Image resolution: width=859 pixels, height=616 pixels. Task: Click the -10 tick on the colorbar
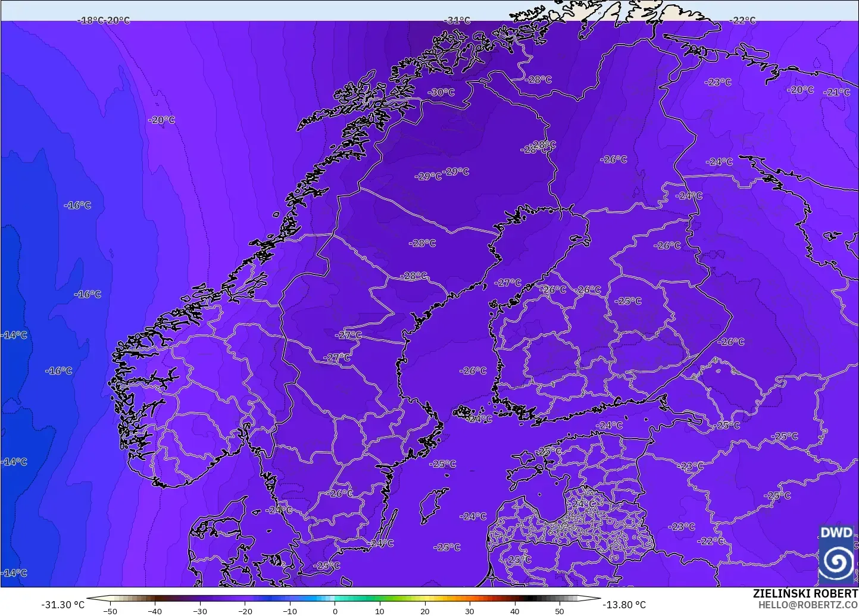coord(290,611)
